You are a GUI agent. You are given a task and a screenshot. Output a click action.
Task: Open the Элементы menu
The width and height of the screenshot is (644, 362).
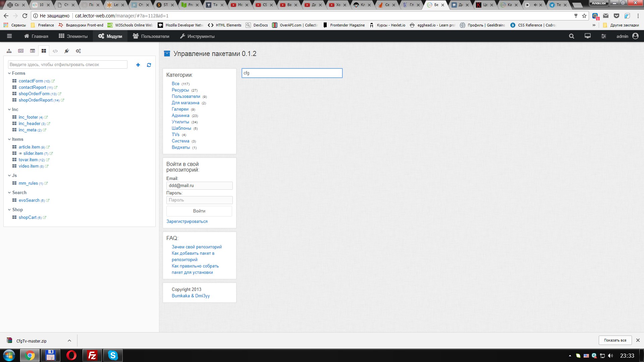pos(73,36)
